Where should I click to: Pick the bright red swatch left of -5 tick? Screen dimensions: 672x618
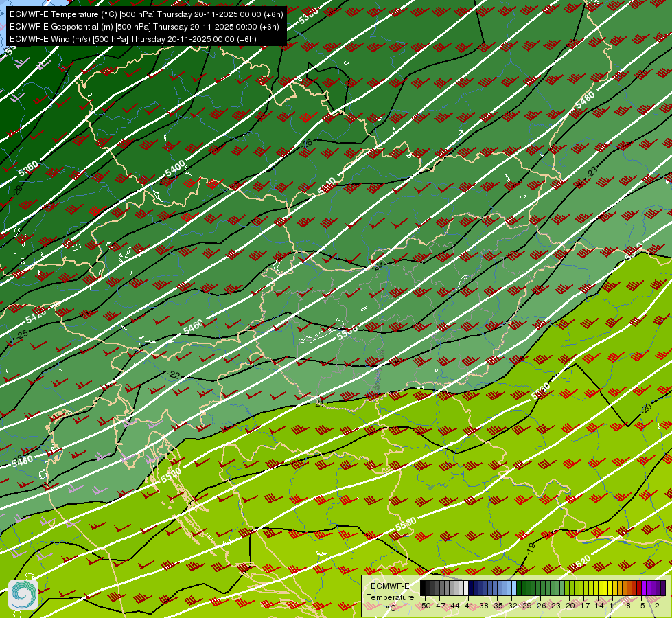[639, 588]
